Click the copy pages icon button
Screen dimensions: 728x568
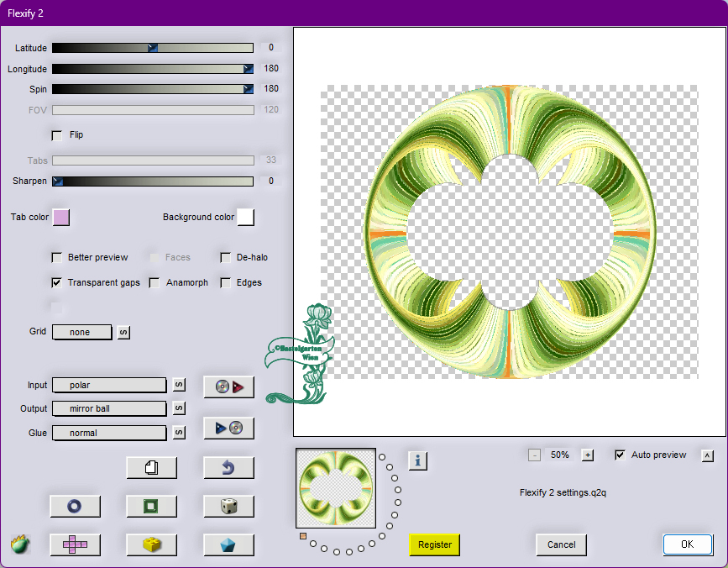click(151, 467)
